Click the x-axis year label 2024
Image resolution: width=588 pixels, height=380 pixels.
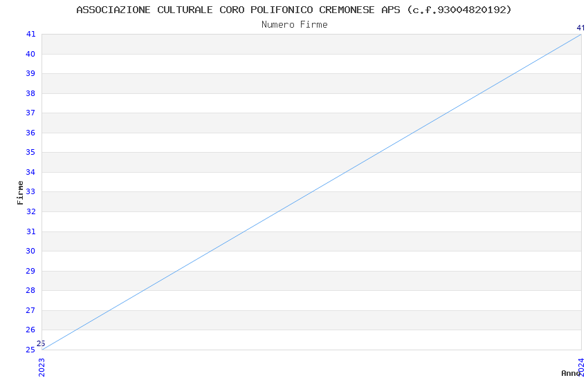pos(581,367)
